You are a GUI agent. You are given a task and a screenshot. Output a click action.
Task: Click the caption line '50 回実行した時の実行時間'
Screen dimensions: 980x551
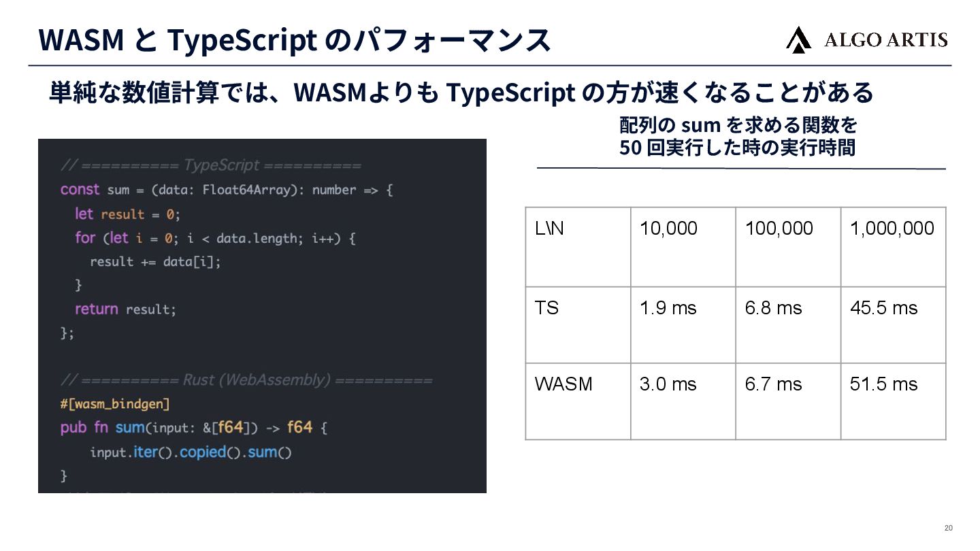(737, 148)
